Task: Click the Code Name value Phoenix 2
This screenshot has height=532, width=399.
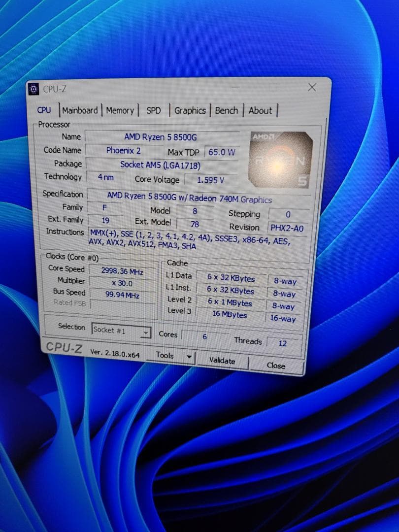Action: click(x=124, y=150)
